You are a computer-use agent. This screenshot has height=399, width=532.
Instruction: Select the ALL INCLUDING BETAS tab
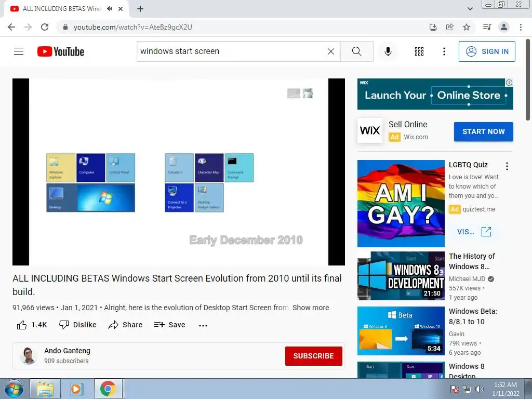tap(61, 9)
